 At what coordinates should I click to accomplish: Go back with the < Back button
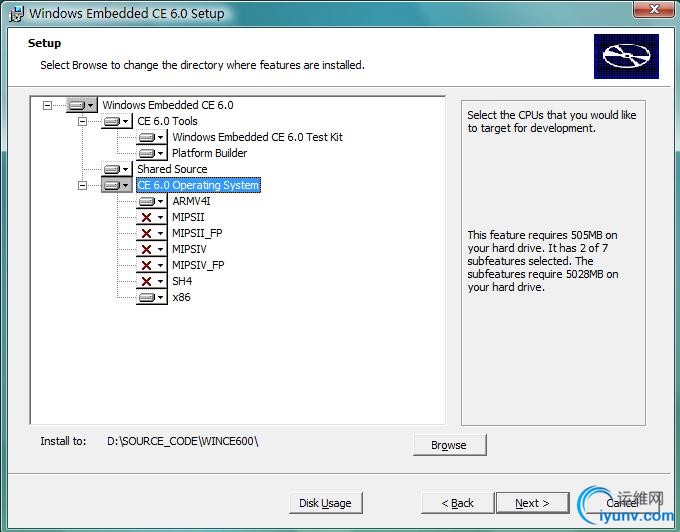[458, 503]
